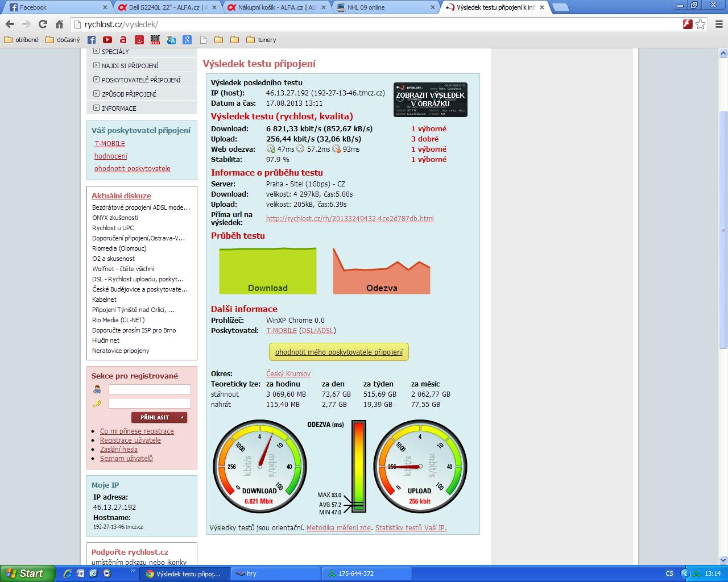Image resolution: width=728 pixels, height=582 pixels.
Task: Click the 'Zobrazit výsledek v obrázku' thumbnail
Action: click(x=431, y=100)
